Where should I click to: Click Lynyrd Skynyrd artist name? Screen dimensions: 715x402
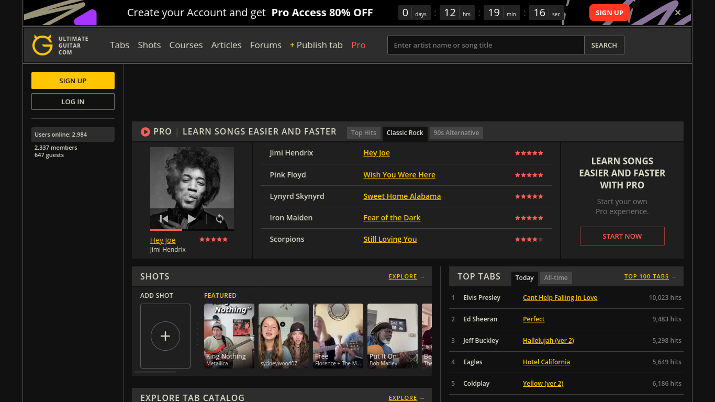click(297, 196)
